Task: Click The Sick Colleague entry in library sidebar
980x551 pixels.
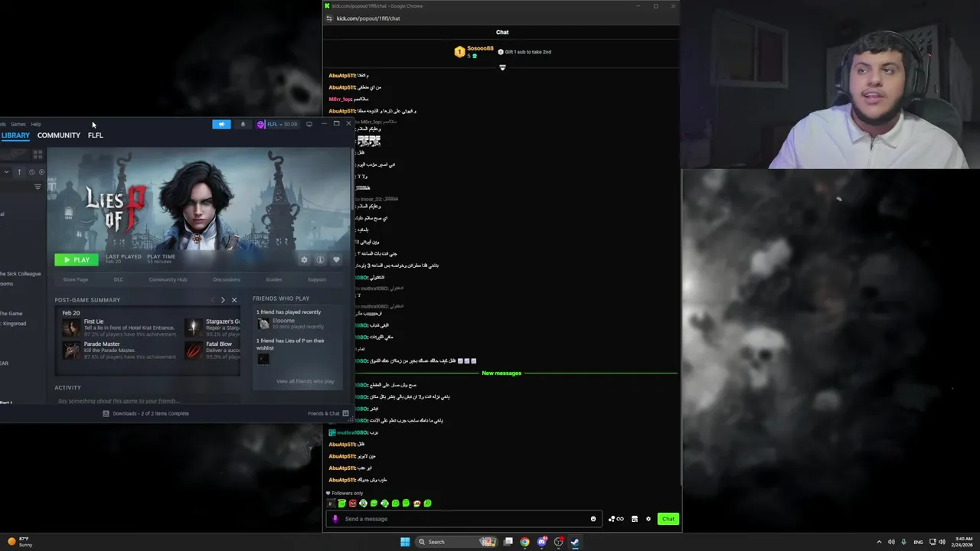Action: pos(21,274)
